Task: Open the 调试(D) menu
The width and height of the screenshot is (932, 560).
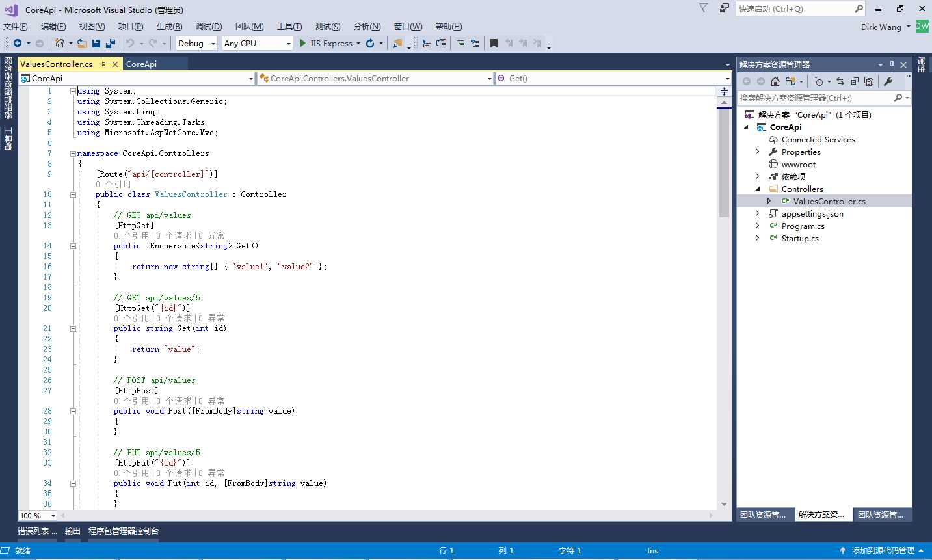Action: click(x=209, y=26)
